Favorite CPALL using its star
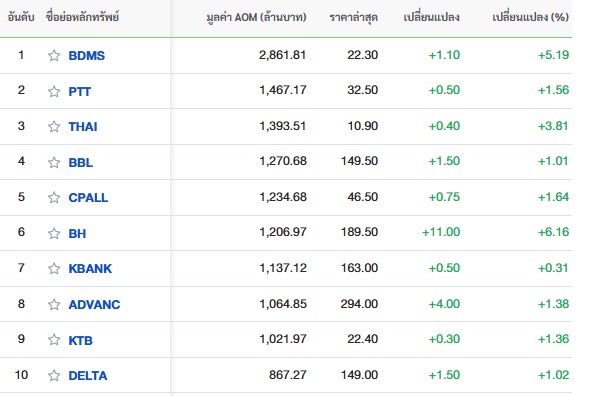This screenshot has height=396, width=593. click(x=54, y=197)
